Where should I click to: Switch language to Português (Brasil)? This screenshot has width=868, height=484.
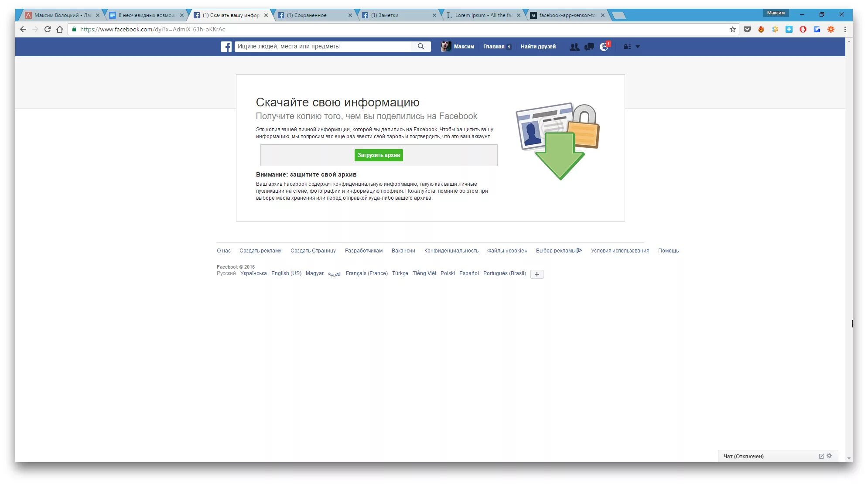click(x=505, y=273)
